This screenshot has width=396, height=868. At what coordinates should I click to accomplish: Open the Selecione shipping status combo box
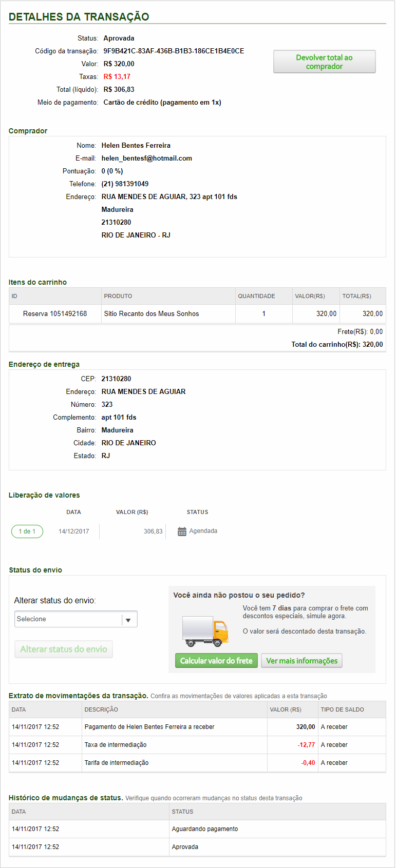[x=69, y=619]
